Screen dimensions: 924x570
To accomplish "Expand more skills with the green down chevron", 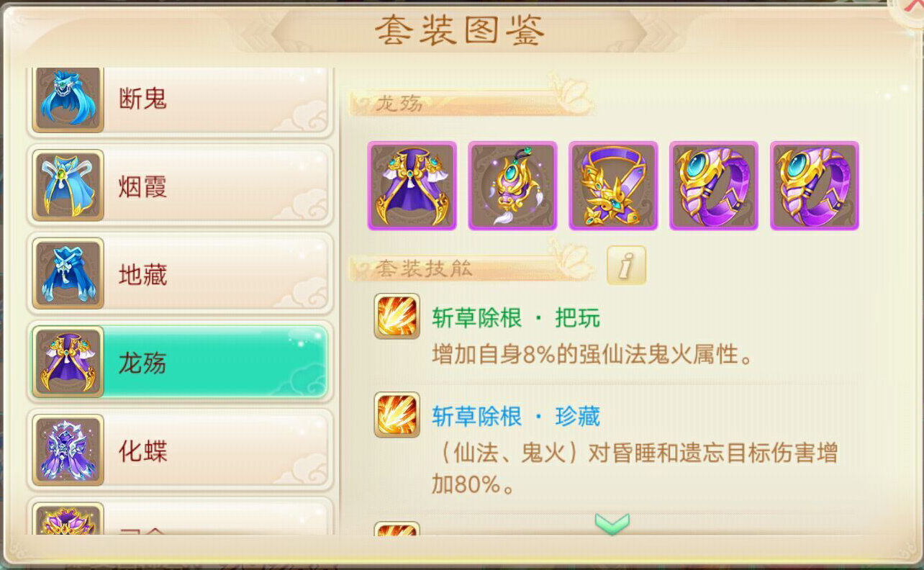I will [612, 523].
